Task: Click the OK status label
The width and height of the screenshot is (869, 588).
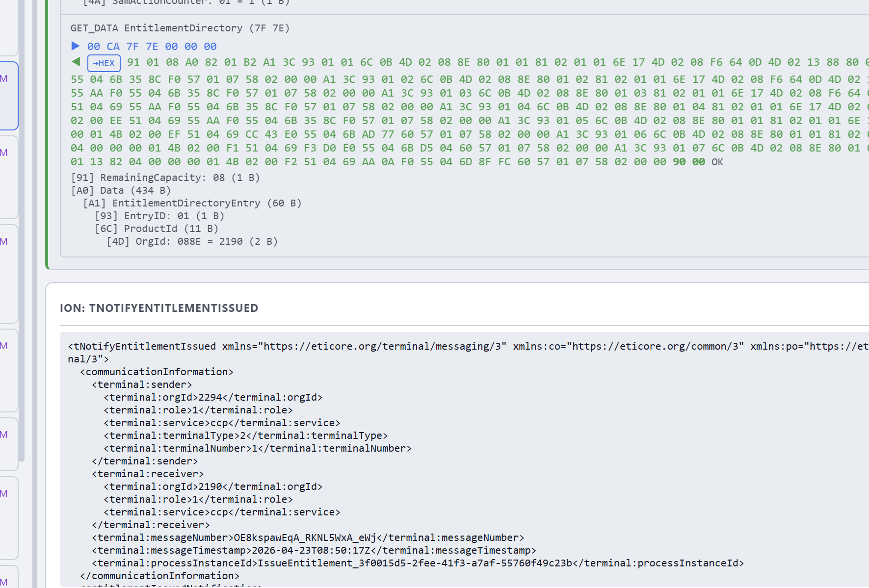Action: (717, 162)
